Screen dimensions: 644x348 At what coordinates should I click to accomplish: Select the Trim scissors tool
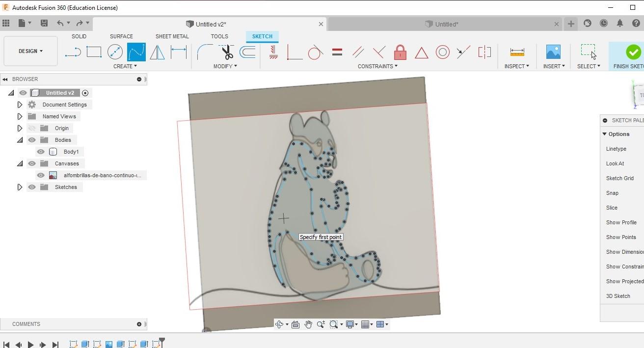coord(226,52)
